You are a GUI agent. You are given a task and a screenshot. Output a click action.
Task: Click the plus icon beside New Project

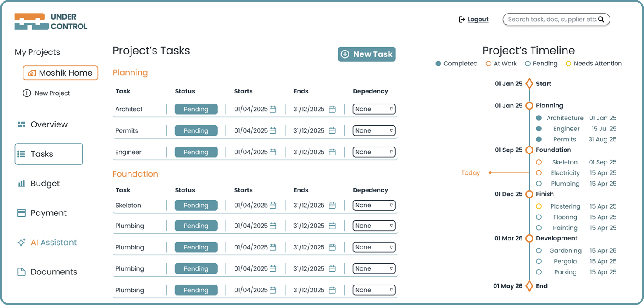coord(27,93)
